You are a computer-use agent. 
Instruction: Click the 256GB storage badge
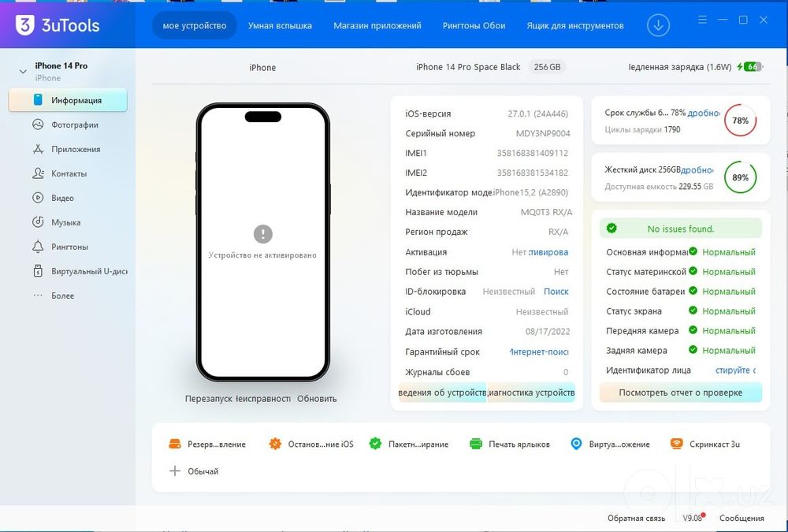[x=548, y=67]
